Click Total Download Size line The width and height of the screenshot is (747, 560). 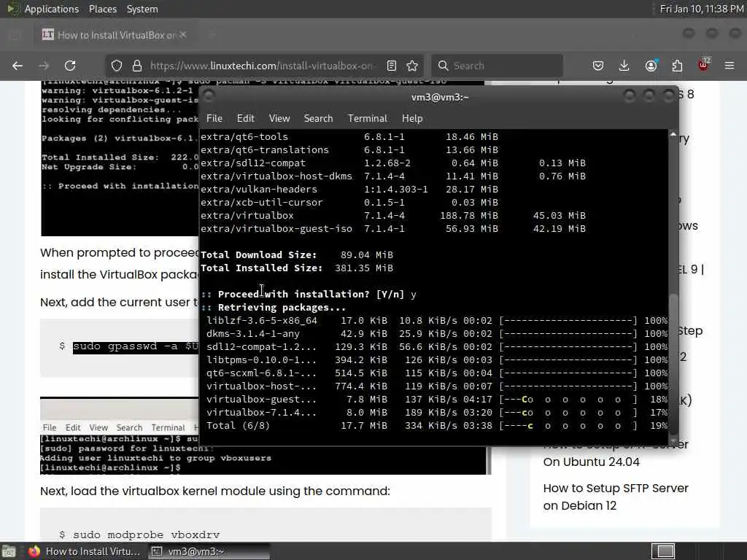(x=297, y=254)
